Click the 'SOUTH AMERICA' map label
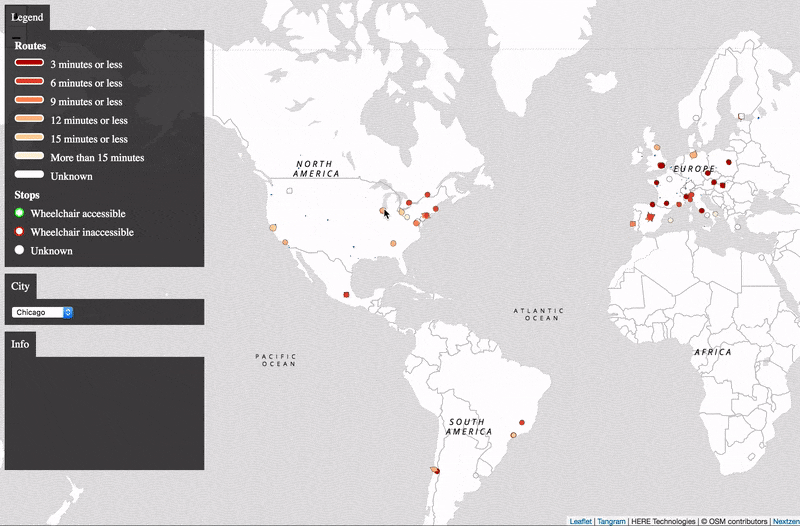 (x=469, y=427)
